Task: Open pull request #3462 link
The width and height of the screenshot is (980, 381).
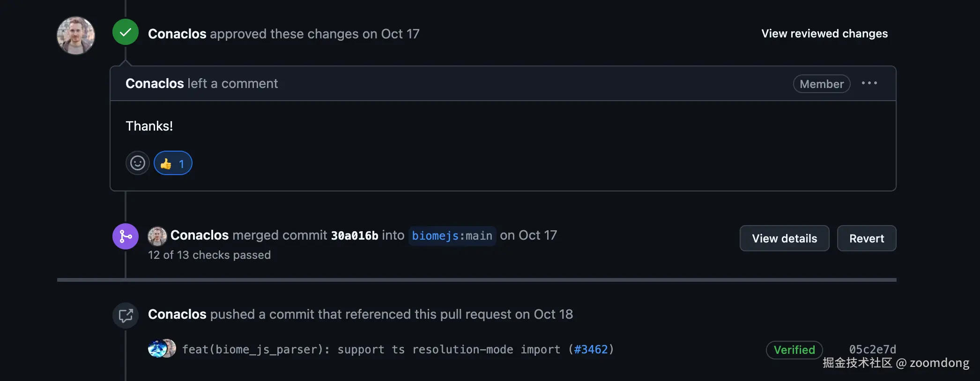Action: coord(591,350)
